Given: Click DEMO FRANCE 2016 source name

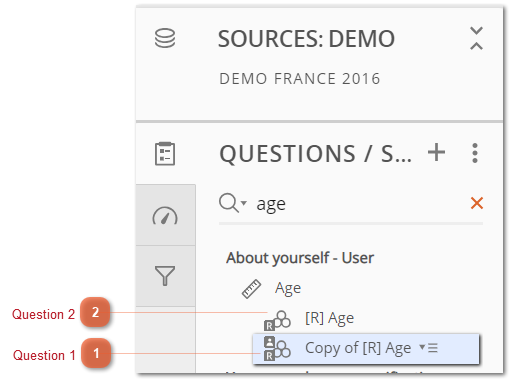Looking at the screenshot, I should (x=300, y=79).
